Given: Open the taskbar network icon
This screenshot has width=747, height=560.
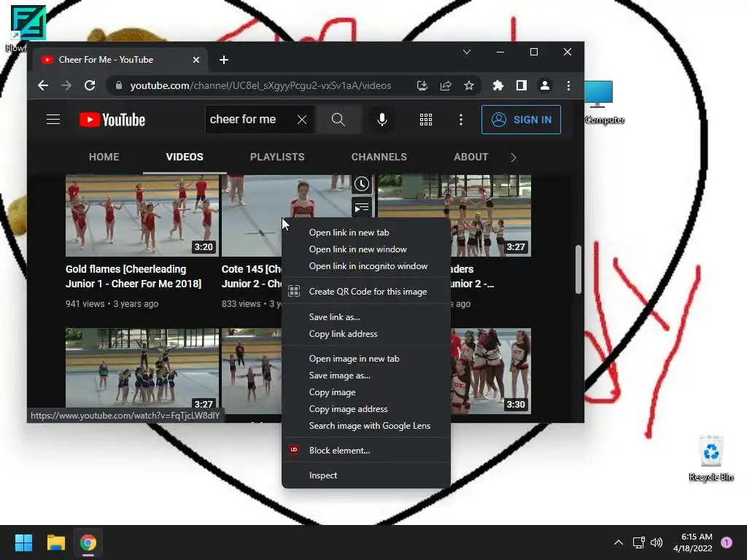Looking at the screenshot, I should point(638,542).
